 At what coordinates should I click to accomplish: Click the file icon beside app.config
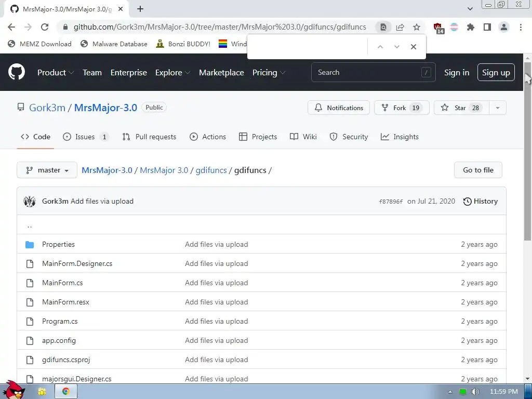pos(30,341)
